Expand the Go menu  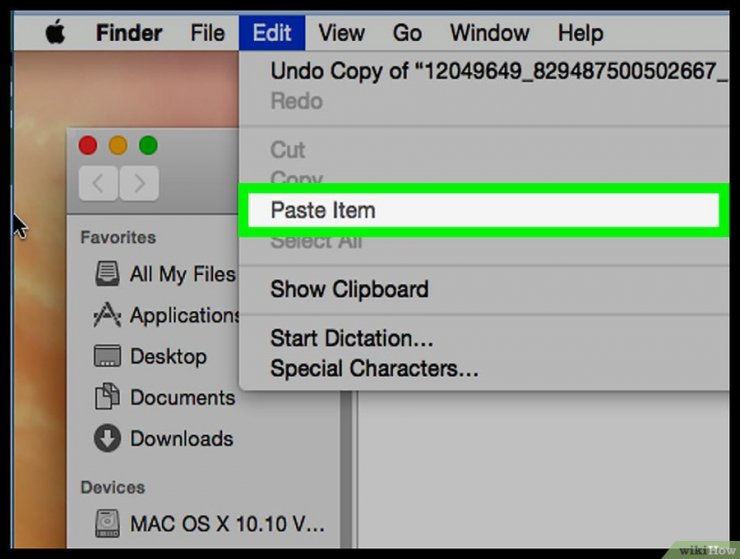tap(407, 33)
